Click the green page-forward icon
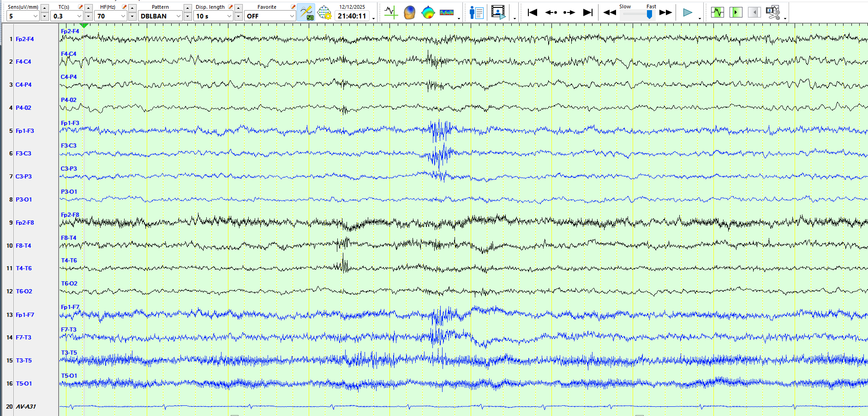The width and height of the screenshot is (868, 416). (736, 12)
